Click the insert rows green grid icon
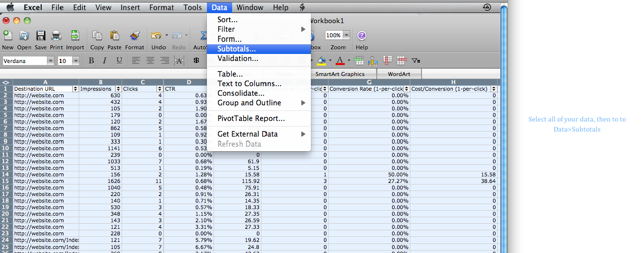This screenshot has width=644, height=253. (x=359, y=60)
